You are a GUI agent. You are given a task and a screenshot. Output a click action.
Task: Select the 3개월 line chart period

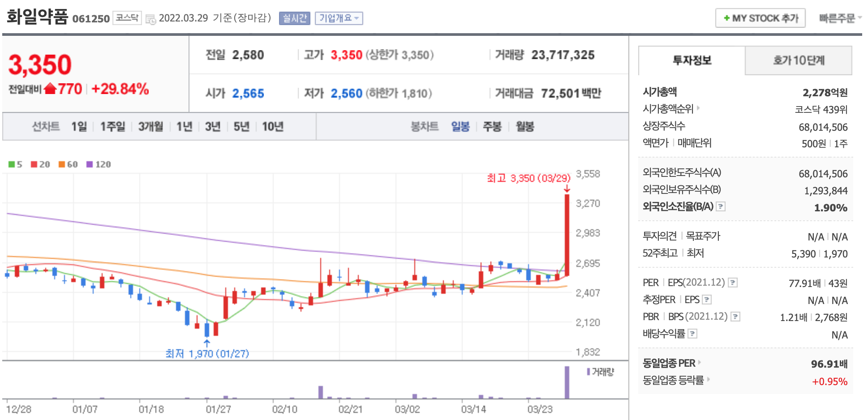coord(150,127)
